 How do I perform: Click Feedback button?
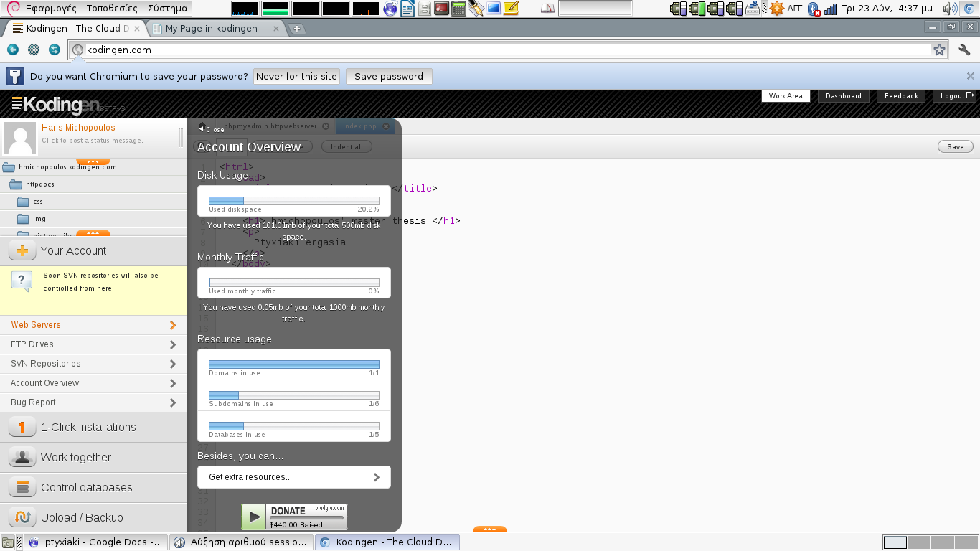pos(901,96)
